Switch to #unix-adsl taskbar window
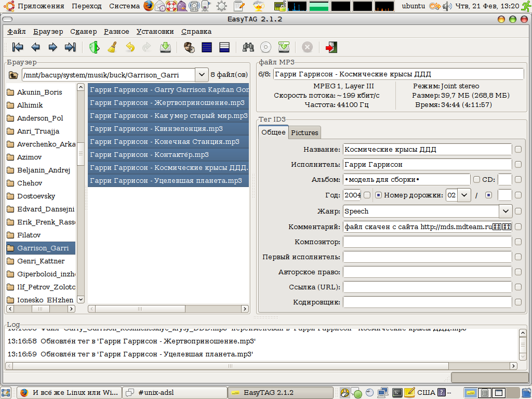This screenshot has width=532, height=399. coord(175,393)
